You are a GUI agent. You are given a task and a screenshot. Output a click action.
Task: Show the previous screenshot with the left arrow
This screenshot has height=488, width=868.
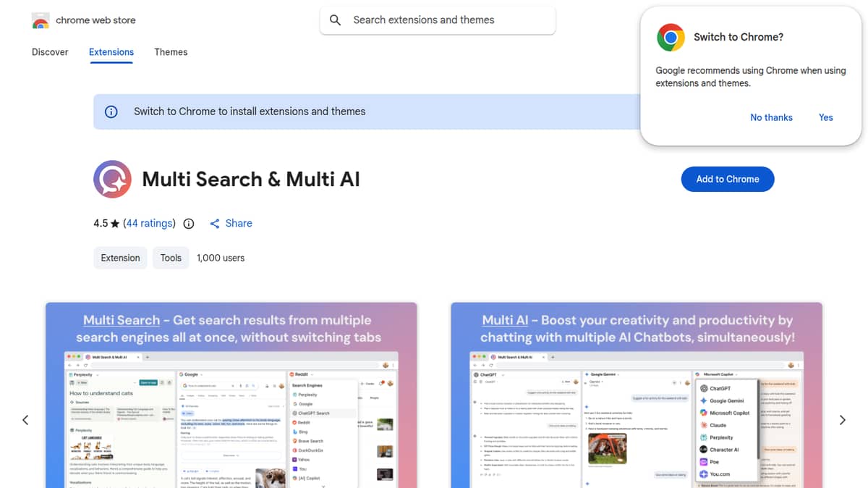pyautogui.click(x=25, y=420)
